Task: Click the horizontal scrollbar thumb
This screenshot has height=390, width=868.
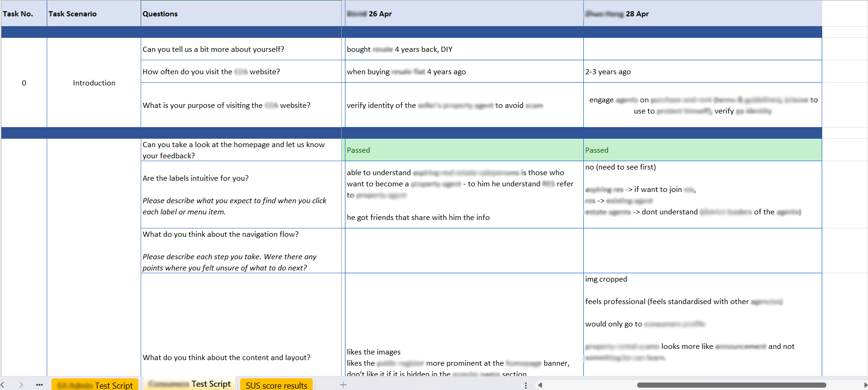Action: [x=731, y=385]
